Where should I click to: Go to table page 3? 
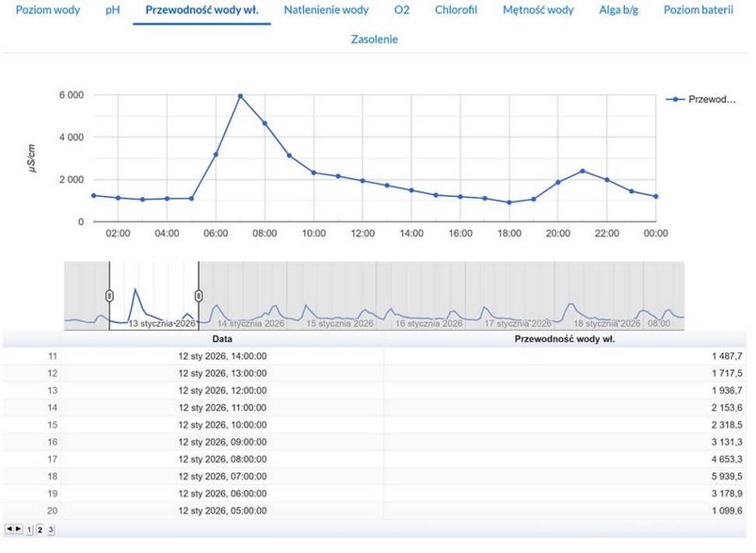click(x=50, y=530)
